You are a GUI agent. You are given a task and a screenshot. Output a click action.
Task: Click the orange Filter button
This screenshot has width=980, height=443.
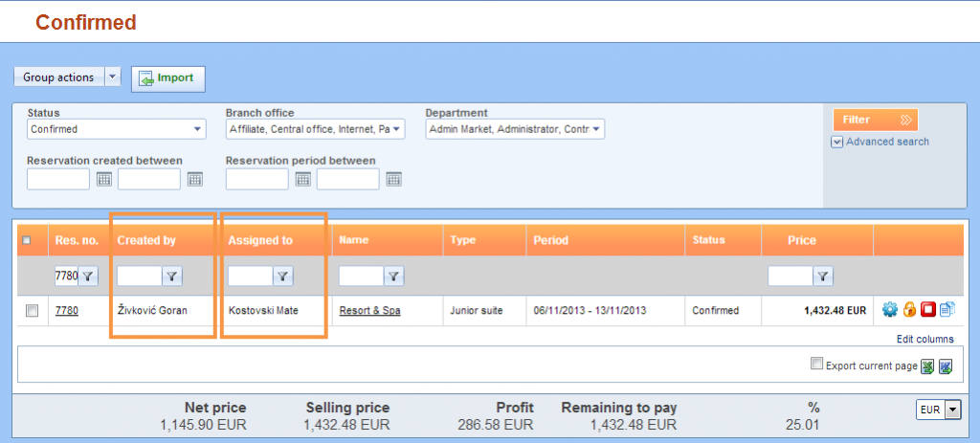tap(875, 120)
